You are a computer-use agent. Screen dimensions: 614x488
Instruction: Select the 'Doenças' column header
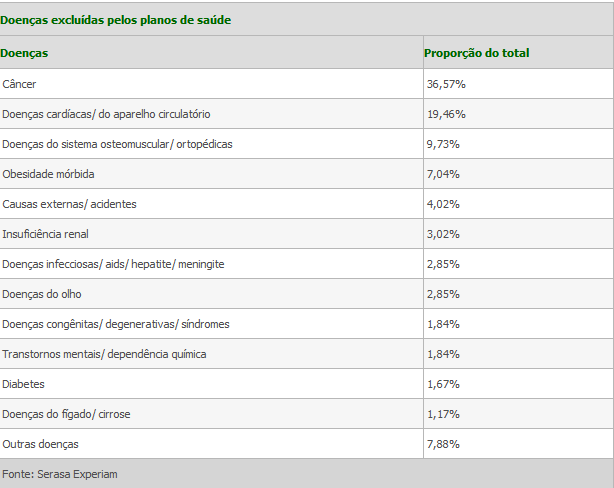click(25, 52)
